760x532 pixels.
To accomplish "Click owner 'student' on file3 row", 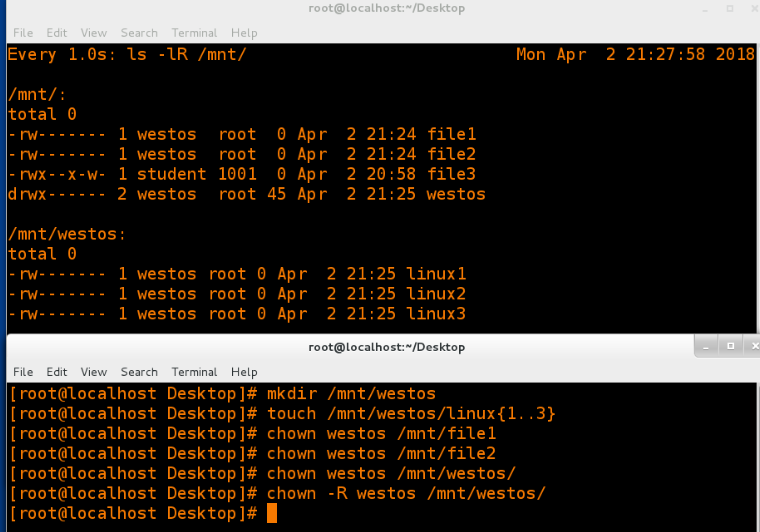I will pyautogui.click(x=172, y=174).
